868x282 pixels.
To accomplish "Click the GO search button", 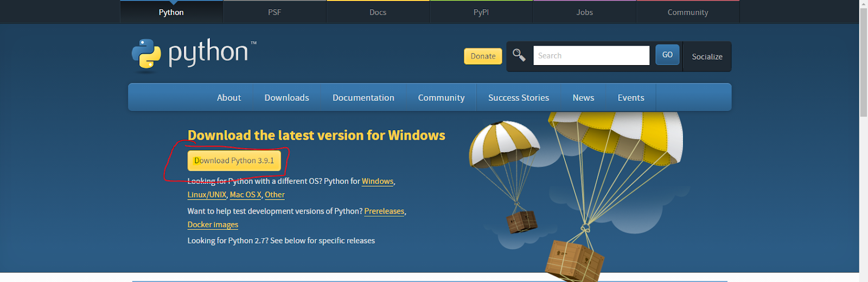I will [667, 55].
